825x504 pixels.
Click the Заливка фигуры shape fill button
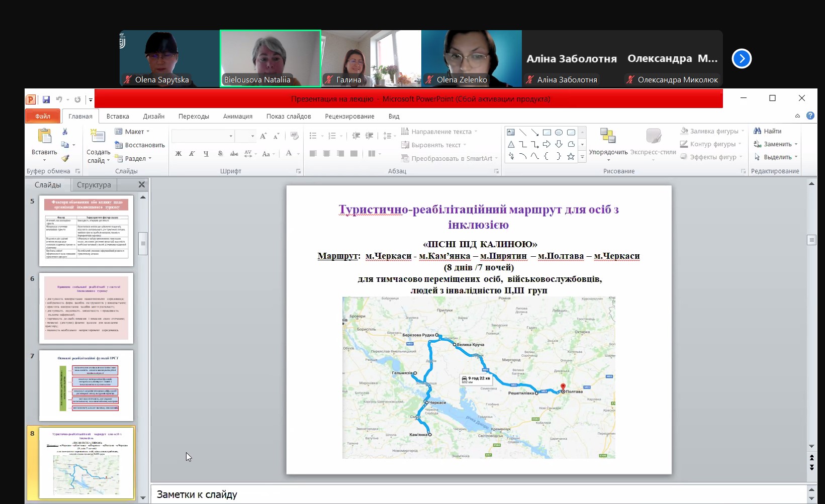(712, 131)
